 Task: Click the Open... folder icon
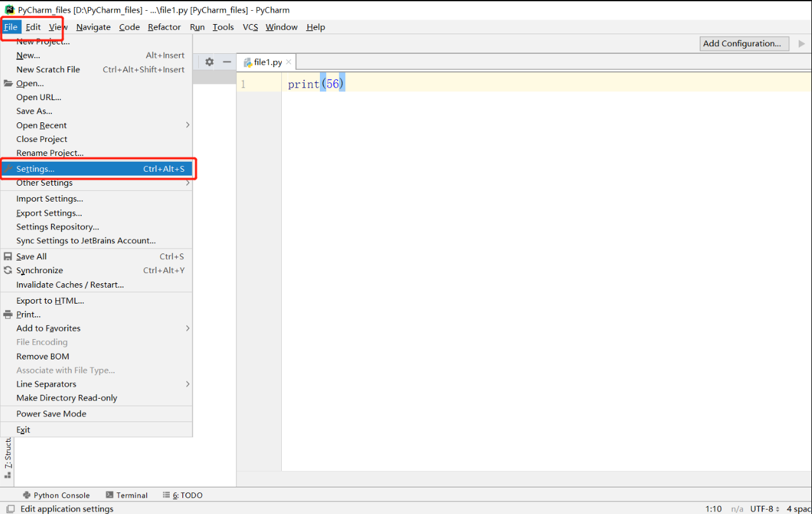pos(8,83)
